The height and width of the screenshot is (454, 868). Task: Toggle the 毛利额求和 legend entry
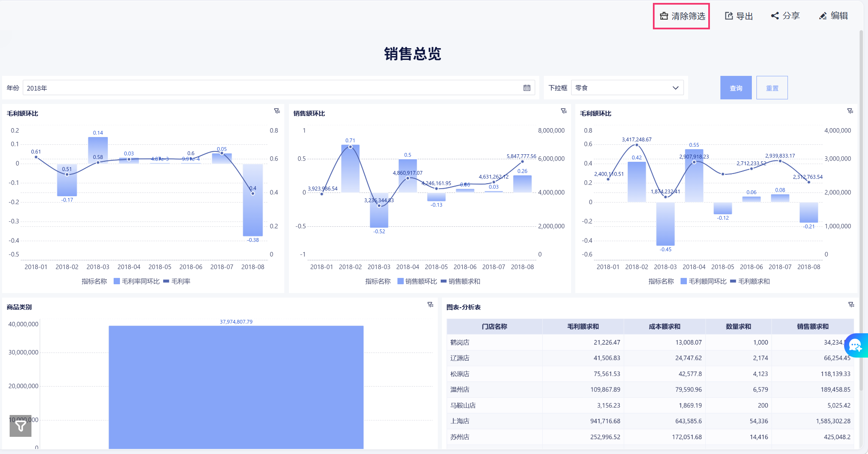click(750, 281)
